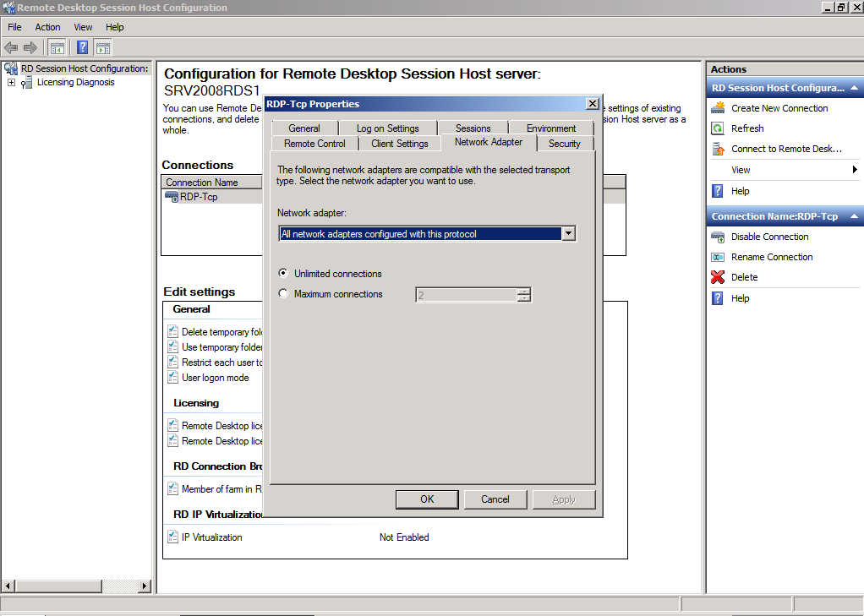
Task: Click Rename Connection action link
Action: (771, 258)
